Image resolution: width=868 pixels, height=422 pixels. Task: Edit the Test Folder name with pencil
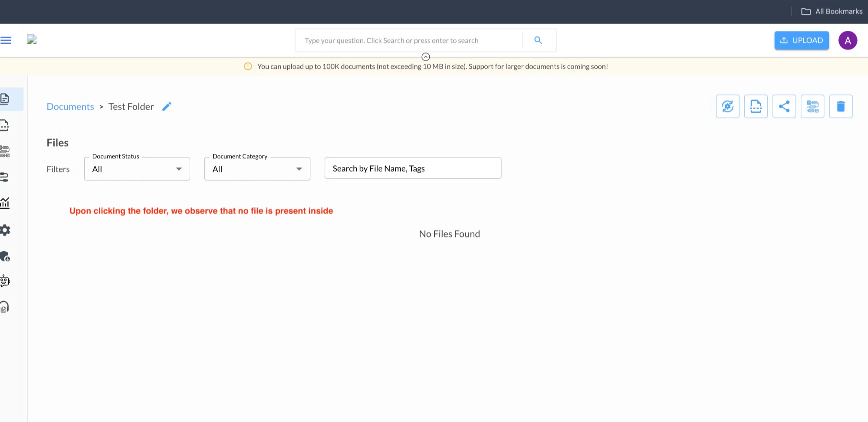(167, 106)
